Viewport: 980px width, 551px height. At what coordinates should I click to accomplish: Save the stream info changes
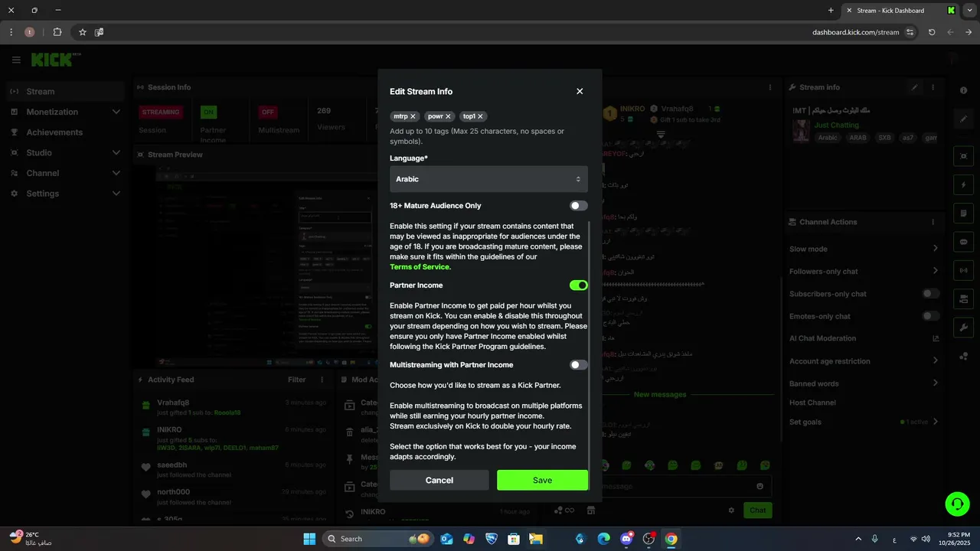click(543, 480)
